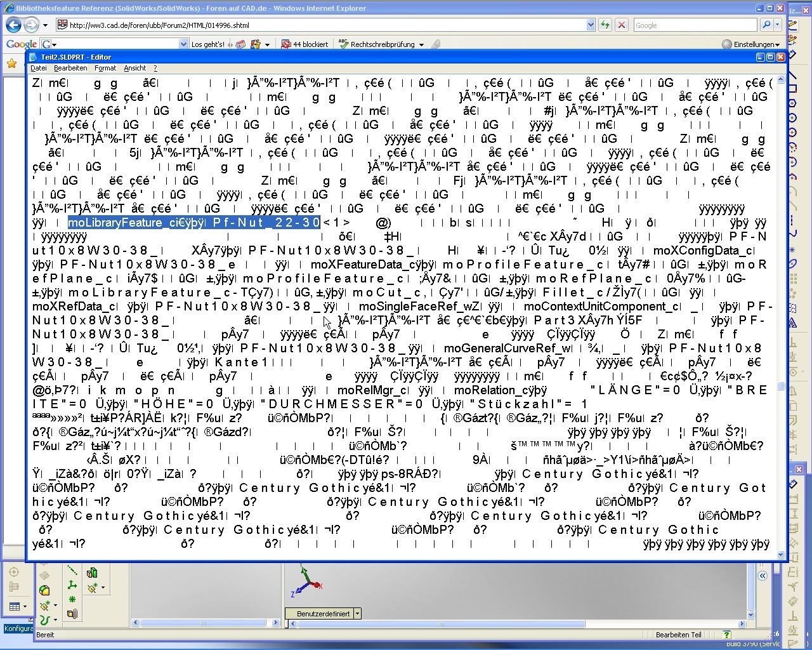The image size is (812, 650).
Task: Open the Datei menu in Editor
Action: [x=38, y=68]
